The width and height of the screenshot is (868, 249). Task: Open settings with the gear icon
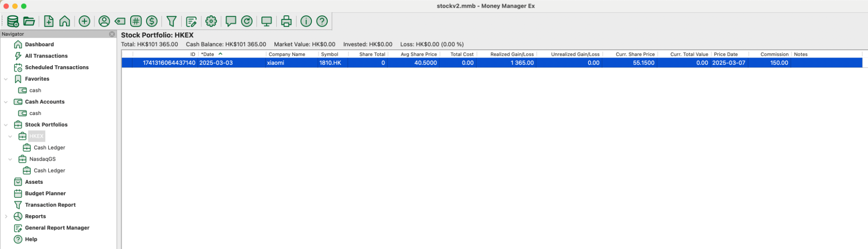211,21
